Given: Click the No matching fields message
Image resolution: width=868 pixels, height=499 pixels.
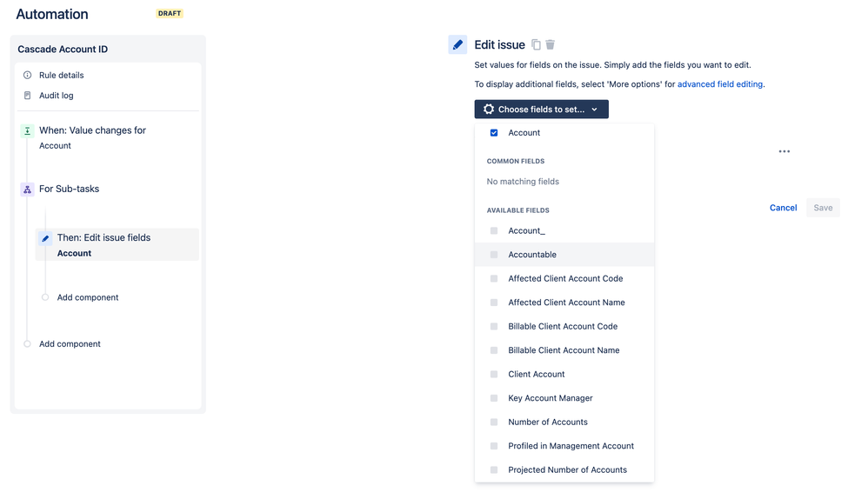Looking at the screenshot, I should pos(523,182).
